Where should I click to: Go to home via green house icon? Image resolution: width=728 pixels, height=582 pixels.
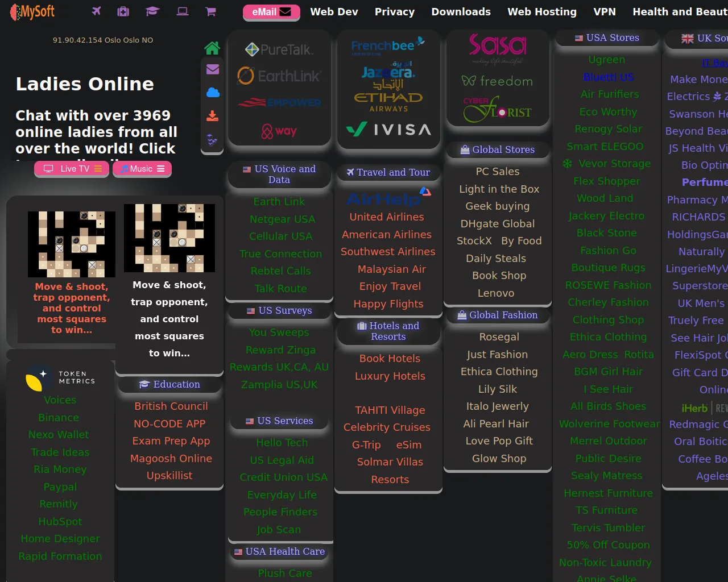point(212,48)
